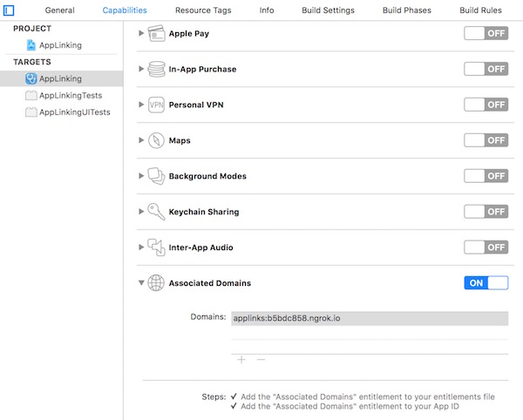The height and width of the screenshot is (420, 523).
Task: Switch to the Build Rules tab
Action: (x=480, y=10)
